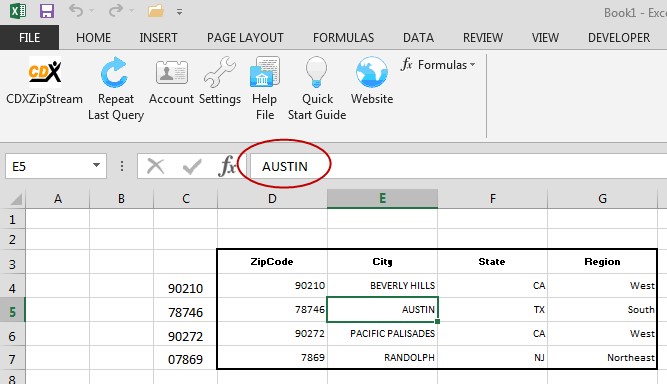Switch to the VIEW tab
The width and height of the screenshot is (667, 384).
coord(545,37)
